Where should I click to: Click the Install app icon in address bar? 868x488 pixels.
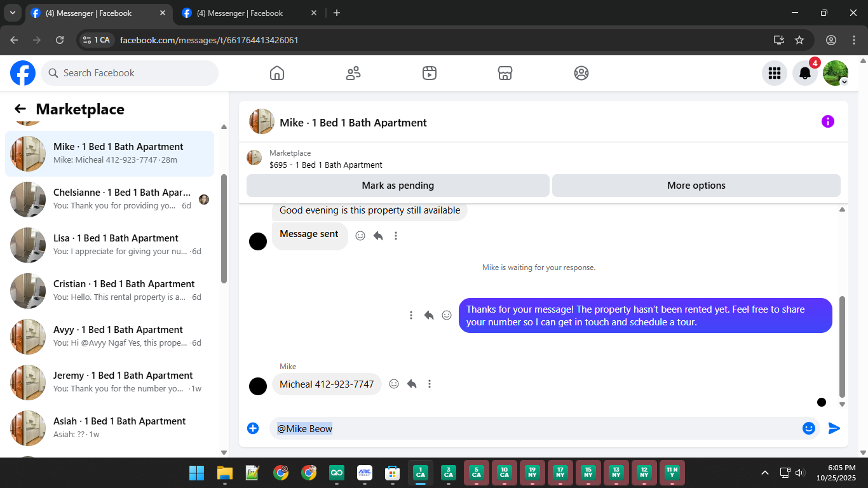tap(779, 40)
